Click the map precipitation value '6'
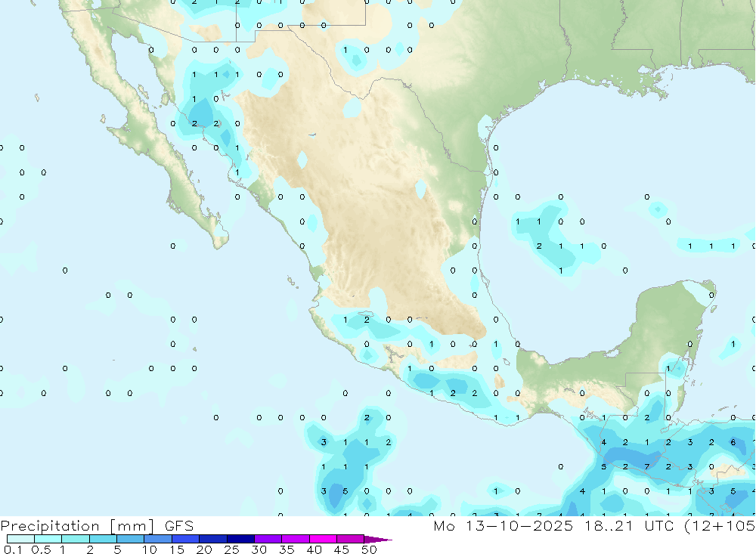 point(733,442)
